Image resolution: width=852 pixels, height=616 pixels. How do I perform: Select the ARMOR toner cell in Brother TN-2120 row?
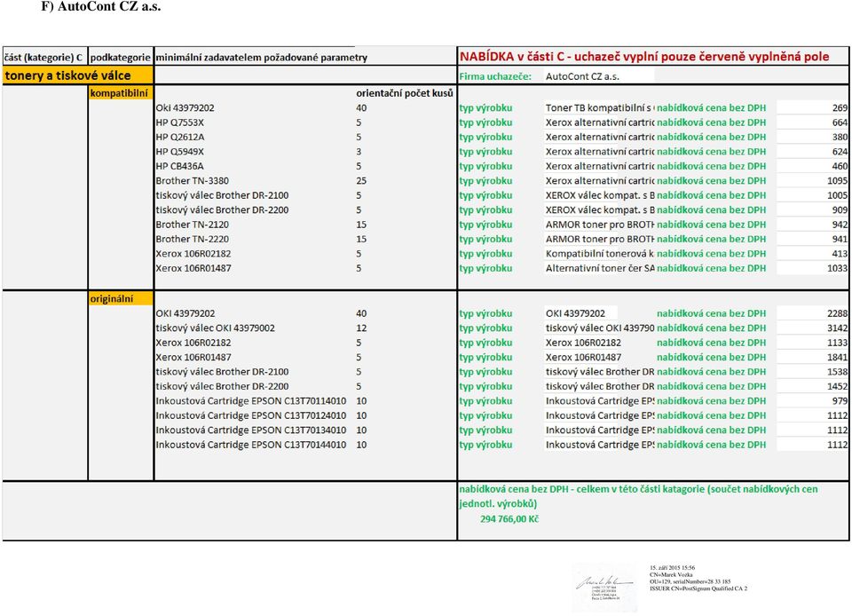[x=600, y=225]
